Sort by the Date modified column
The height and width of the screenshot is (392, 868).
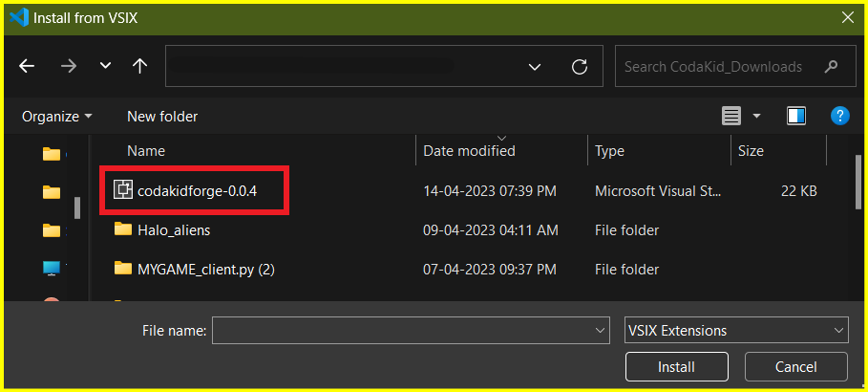click(469, 151)
